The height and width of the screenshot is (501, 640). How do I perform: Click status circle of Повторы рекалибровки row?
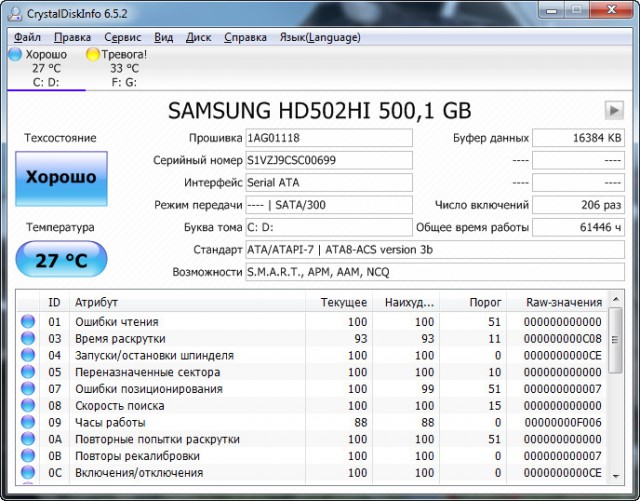pos(28,455)
